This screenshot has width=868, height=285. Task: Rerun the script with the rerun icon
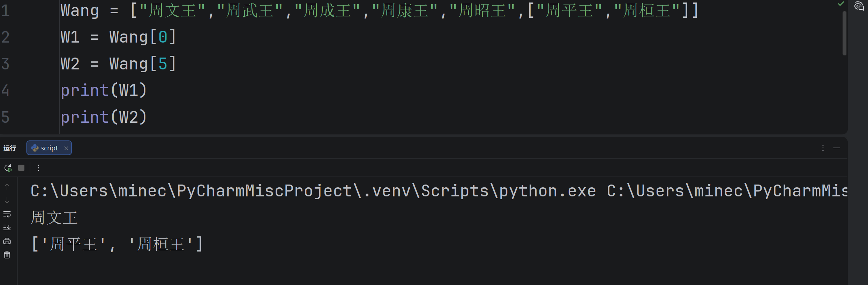click(8, 168)
